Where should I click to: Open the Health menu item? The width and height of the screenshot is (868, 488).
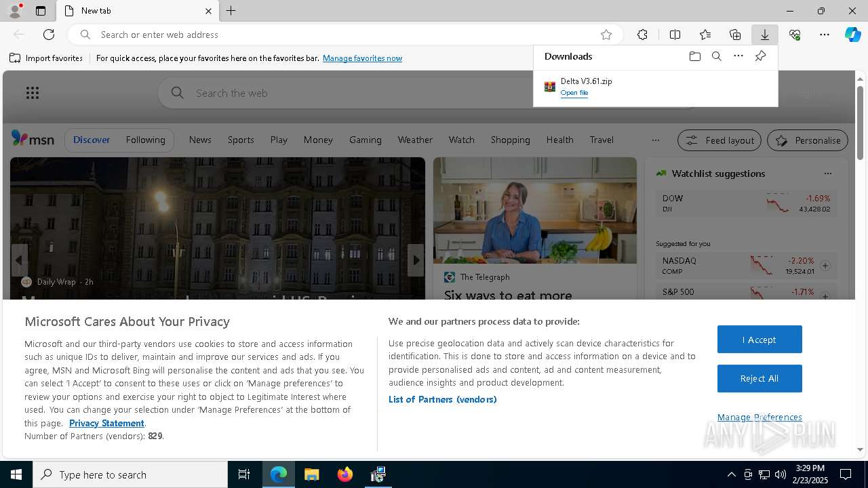tap(559, 140)
